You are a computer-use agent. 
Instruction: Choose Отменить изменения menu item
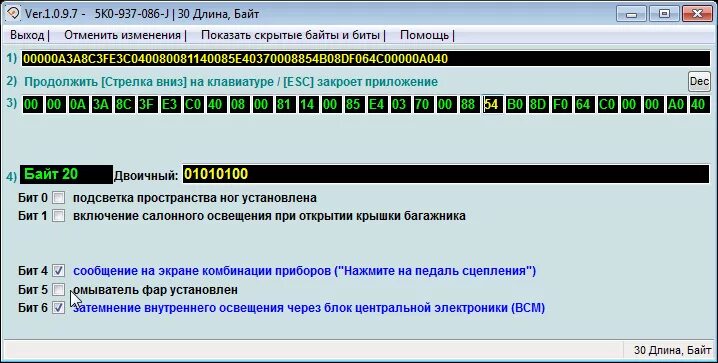click(122, 35)
